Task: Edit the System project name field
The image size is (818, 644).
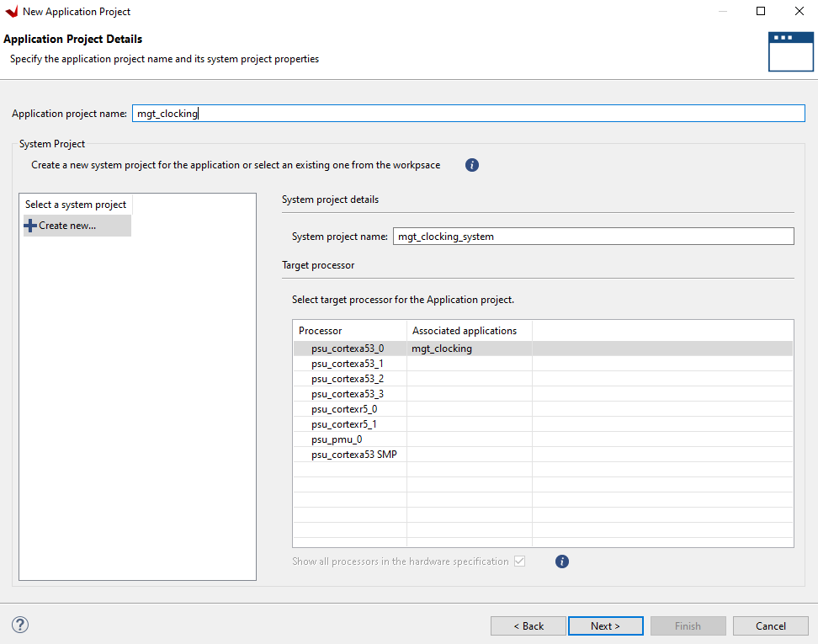Action: click(592, 237)
